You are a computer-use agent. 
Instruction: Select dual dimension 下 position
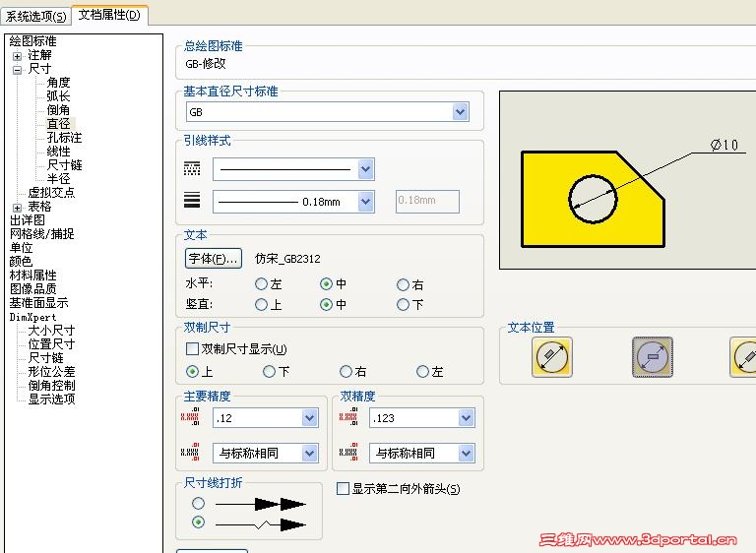coord(269,371)
